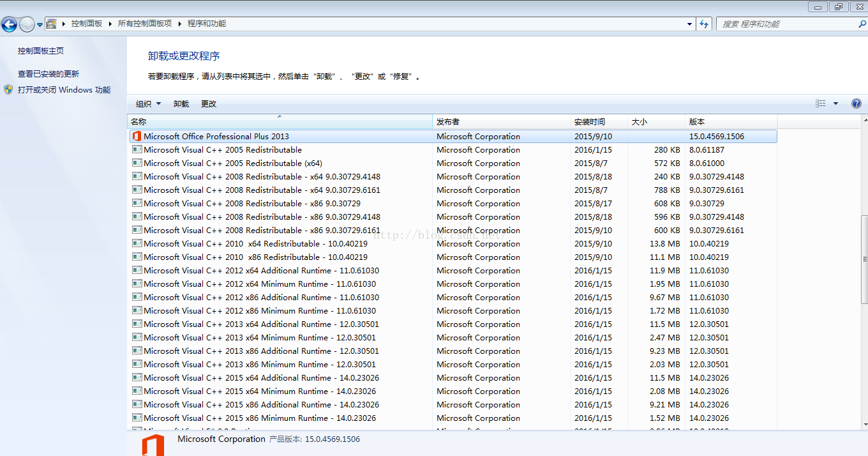Open the help question mark icon
868x456 pixels.
tap(857, 103)
